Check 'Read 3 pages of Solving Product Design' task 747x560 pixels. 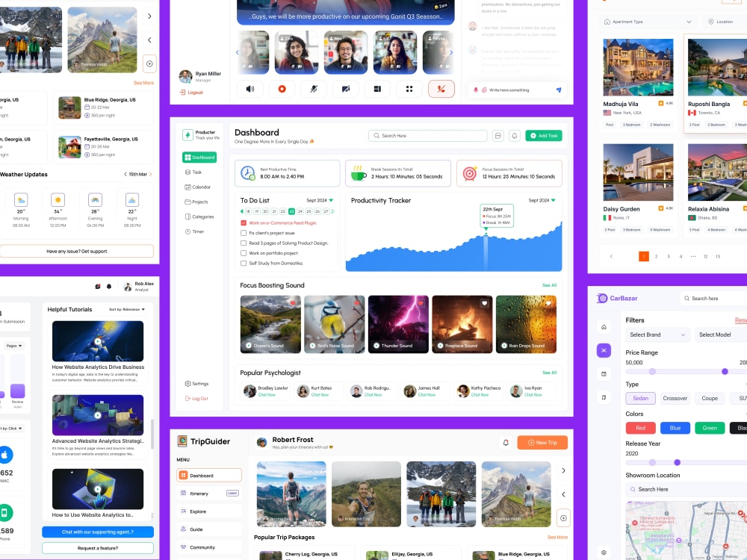tap(244, 243)
